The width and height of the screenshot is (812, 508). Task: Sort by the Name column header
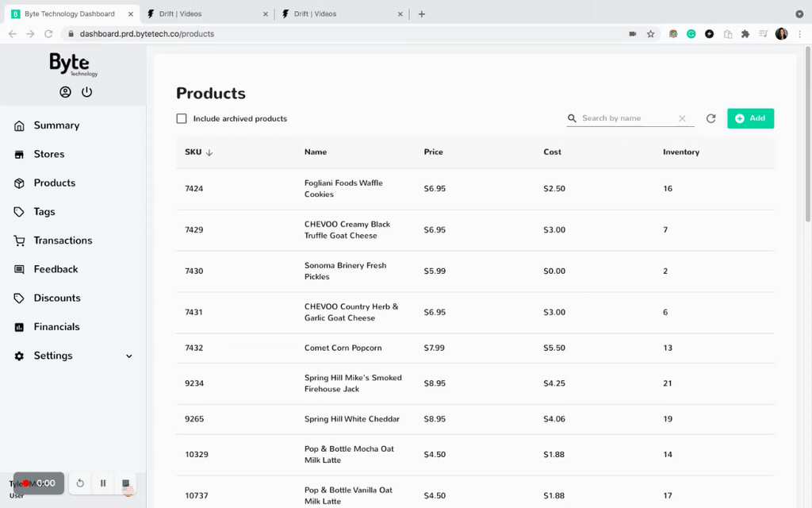click(316, 152)
